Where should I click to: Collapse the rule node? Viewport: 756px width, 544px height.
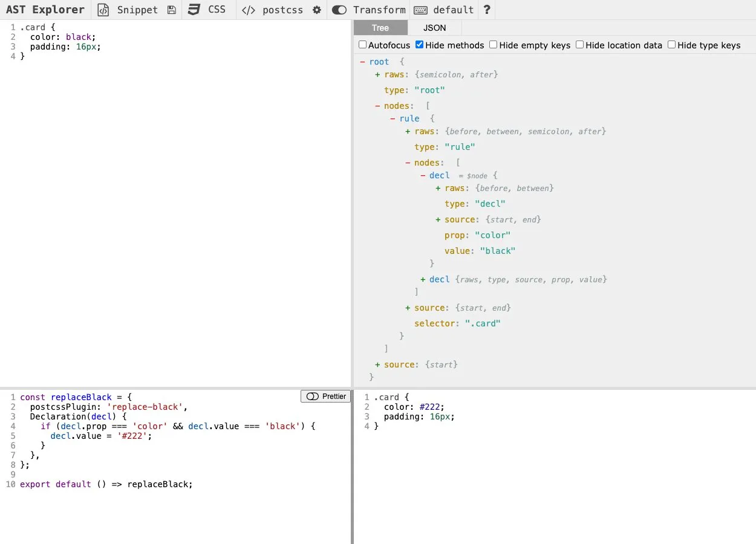tap(393, 118)
